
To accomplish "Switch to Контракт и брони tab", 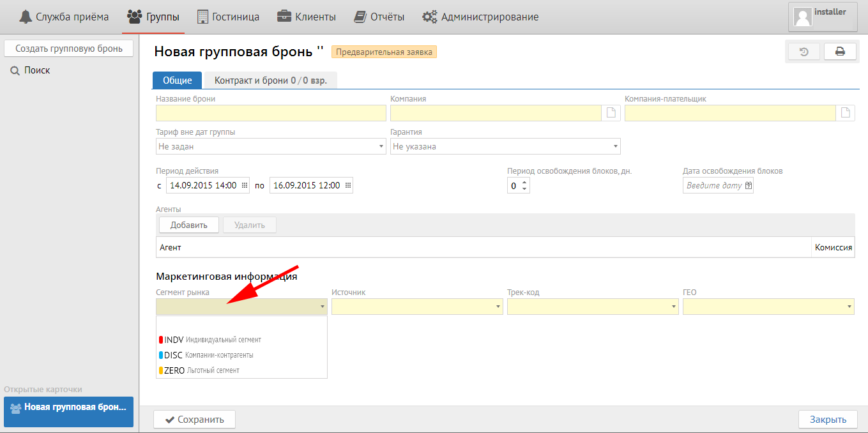I will click(x=271, y=80).
